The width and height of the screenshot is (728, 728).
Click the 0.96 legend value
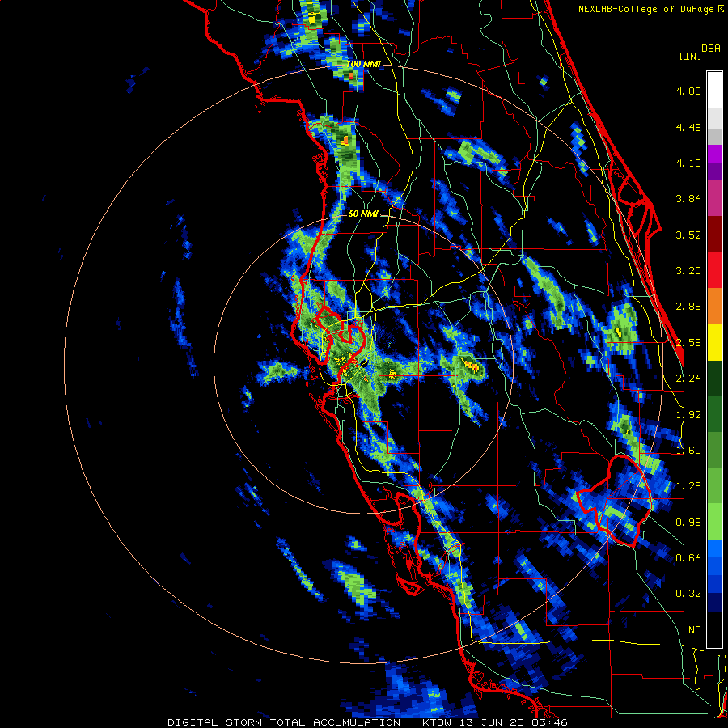tap(688, 523)
